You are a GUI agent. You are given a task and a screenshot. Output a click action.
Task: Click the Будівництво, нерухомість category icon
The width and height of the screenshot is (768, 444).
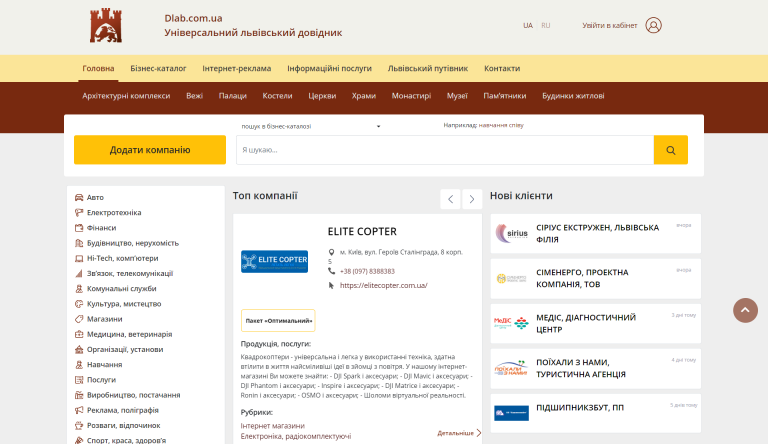pyautogui.click(x=79, y=243)
